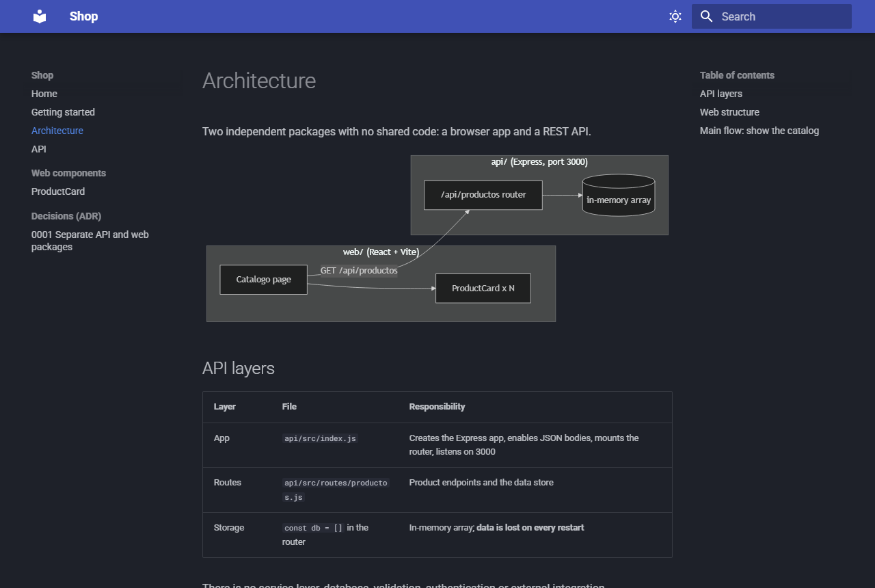Go to Getting started page

tap(63, 112)
